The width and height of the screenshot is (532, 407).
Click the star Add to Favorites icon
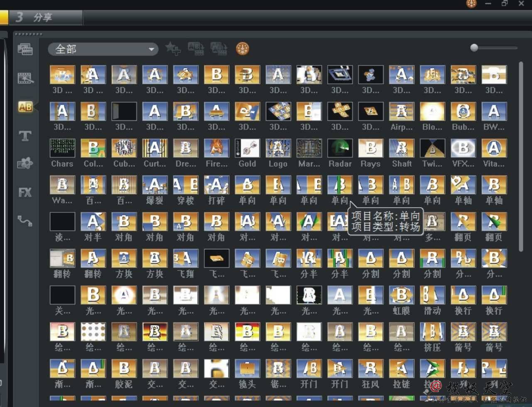(173, 49)
